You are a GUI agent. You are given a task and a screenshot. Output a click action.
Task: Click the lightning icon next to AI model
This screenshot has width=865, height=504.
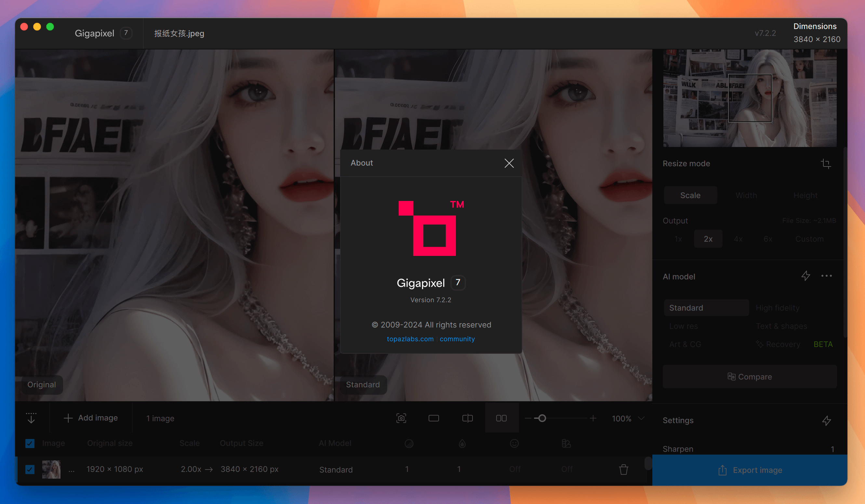[805, 276]
